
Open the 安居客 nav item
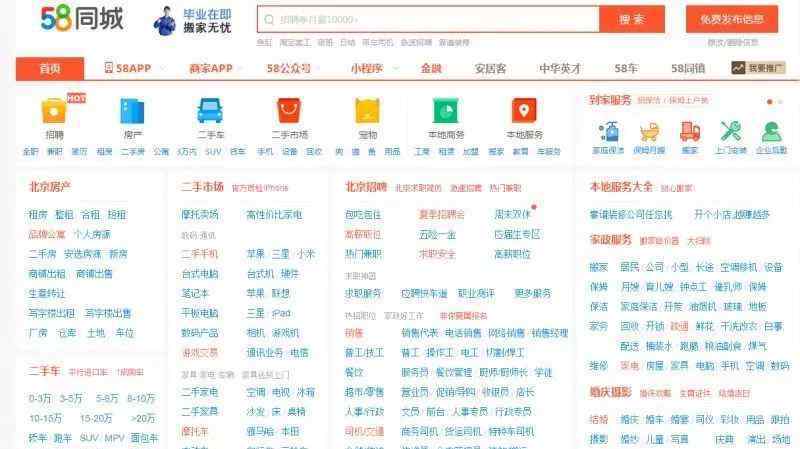[x=490, y=68]
